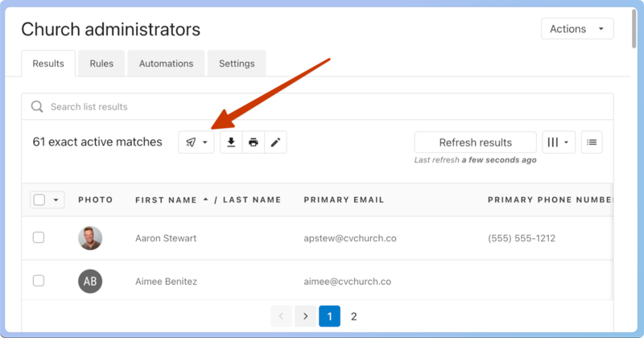Toggle the select-all checkbox in header
The width and height of the screenshot is (644, 338).
pyautogui.click(x=39, y=200)
